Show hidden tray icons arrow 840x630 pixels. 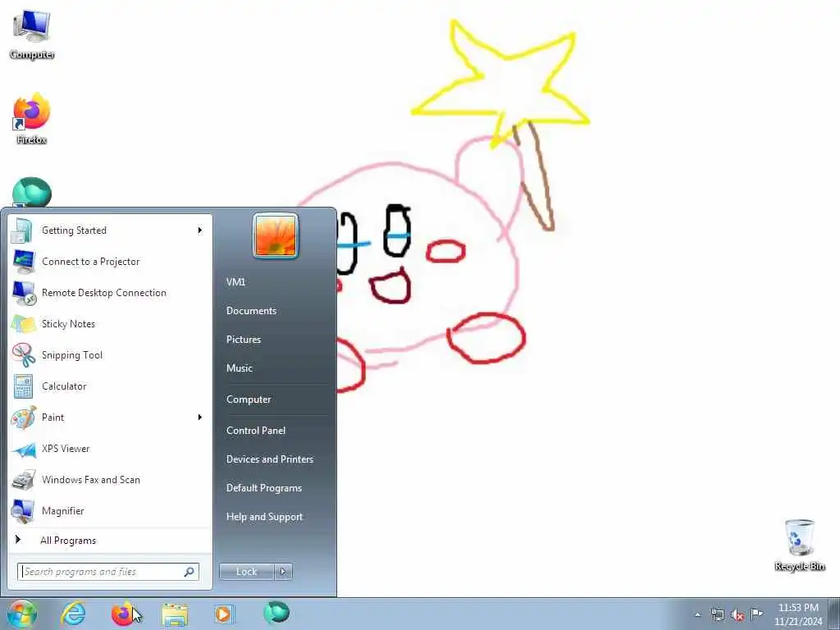point(697,615)
